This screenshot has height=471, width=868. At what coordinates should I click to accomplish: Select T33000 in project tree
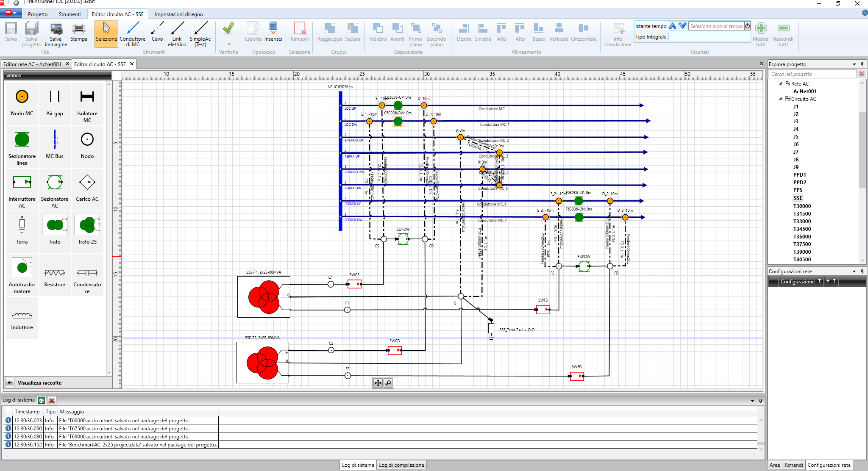802,221
